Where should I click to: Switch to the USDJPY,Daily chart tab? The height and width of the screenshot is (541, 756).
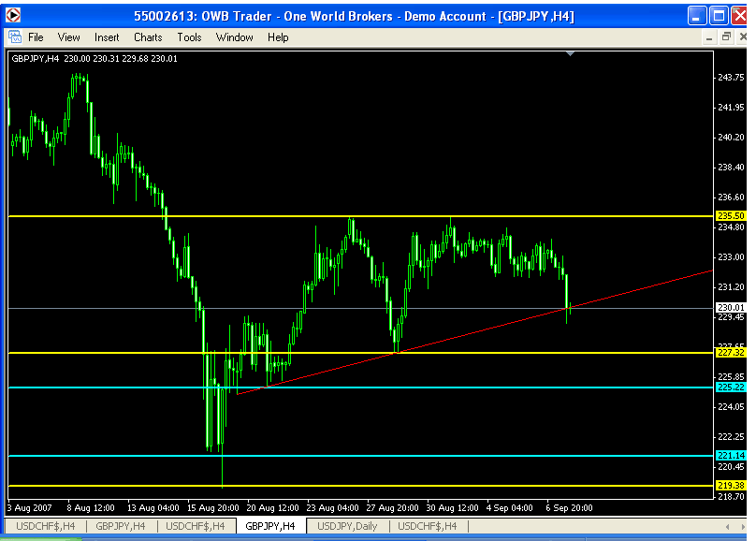tap(347, 526)
